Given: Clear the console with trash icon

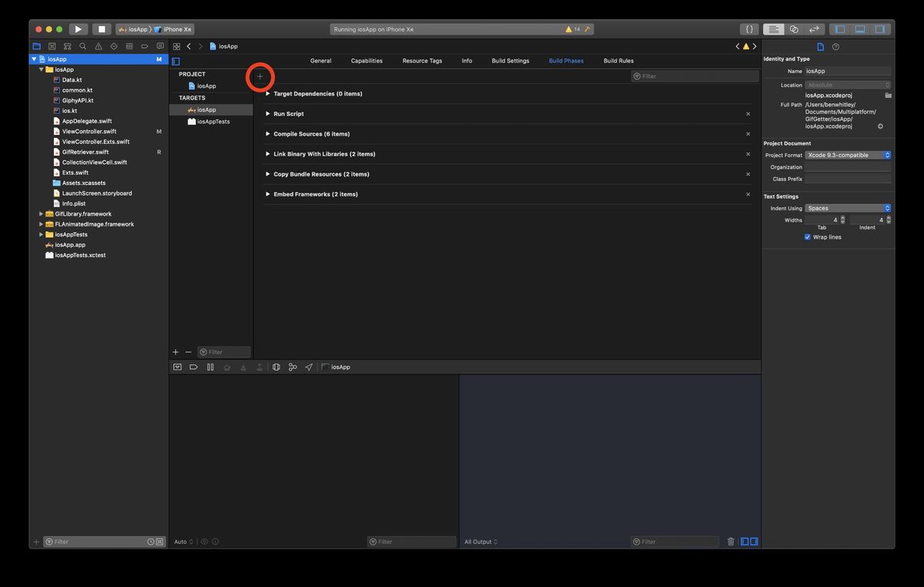Looking at the screenshot, I should tap(731, 542).
